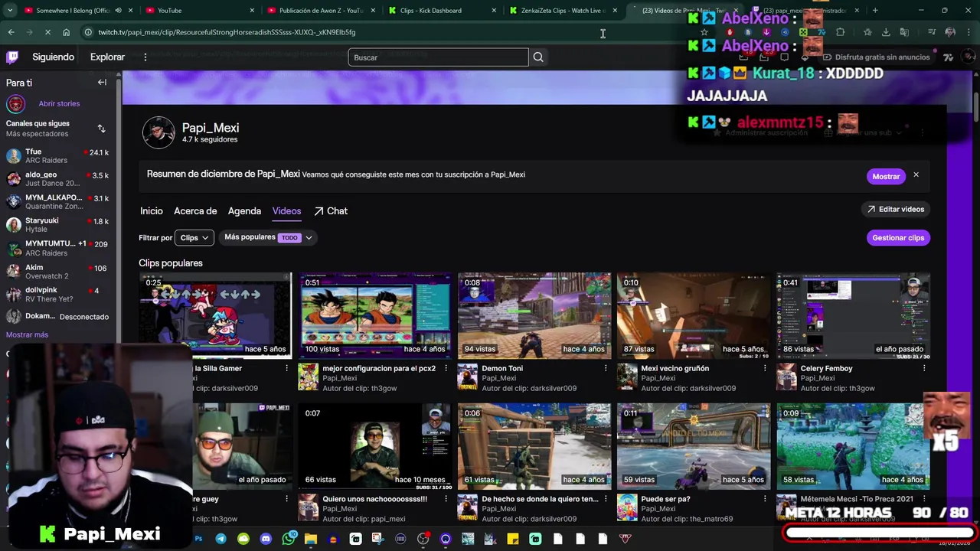
Task: Open the Photoshop taskbar icon
Action: [198, 539]
